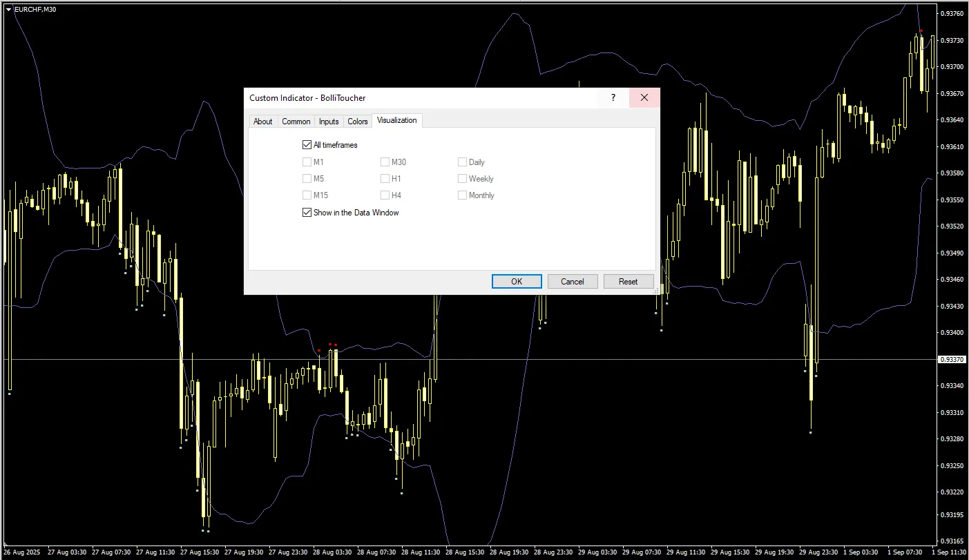Disable Show in the Data Window
The image size is (969, 560).
(307, 213)
